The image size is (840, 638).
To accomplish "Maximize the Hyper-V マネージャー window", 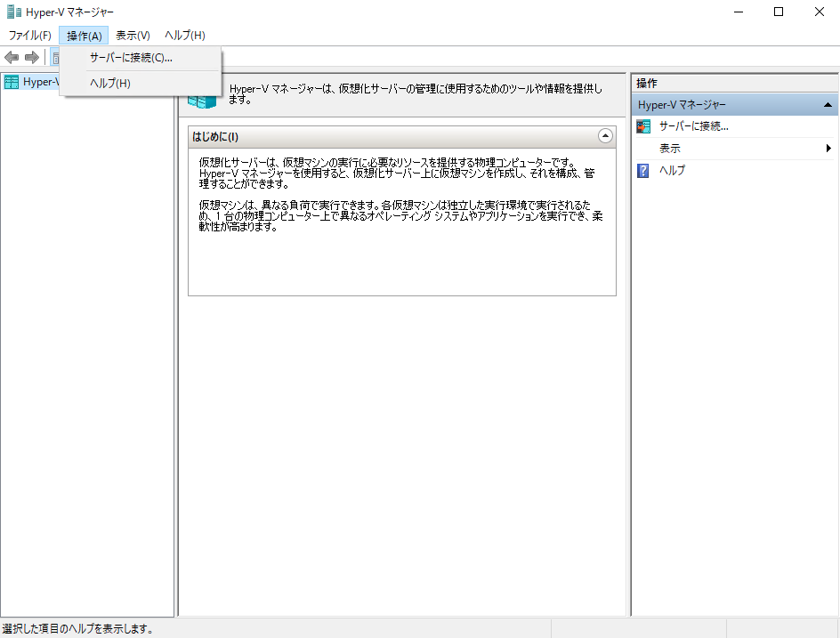I will (779, 12).
